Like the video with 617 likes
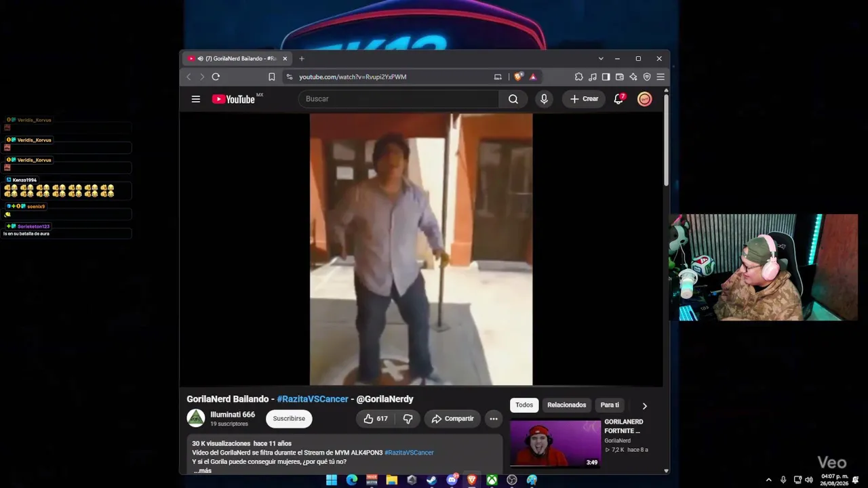This screenshot has width=868, height=488. (375, 419)
